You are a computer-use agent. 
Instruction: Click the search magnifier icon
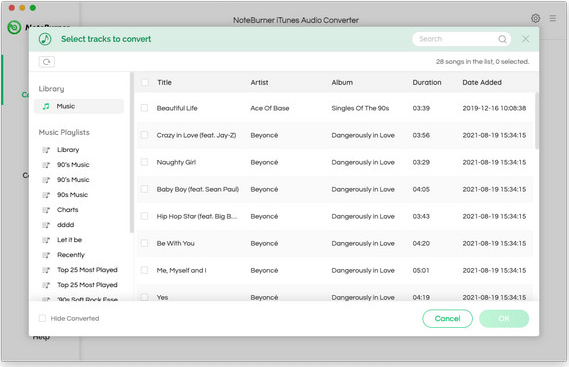click(502, 39)
